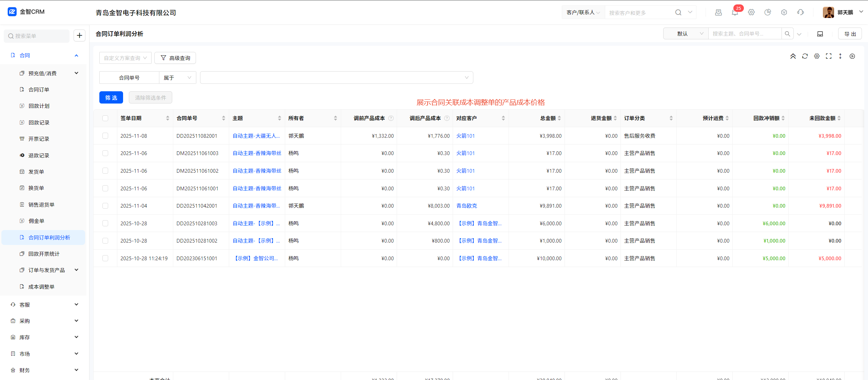Collapse filter panel with double-chevron up icon
This screenshot has width=868, height=380.
click(793, 56)
